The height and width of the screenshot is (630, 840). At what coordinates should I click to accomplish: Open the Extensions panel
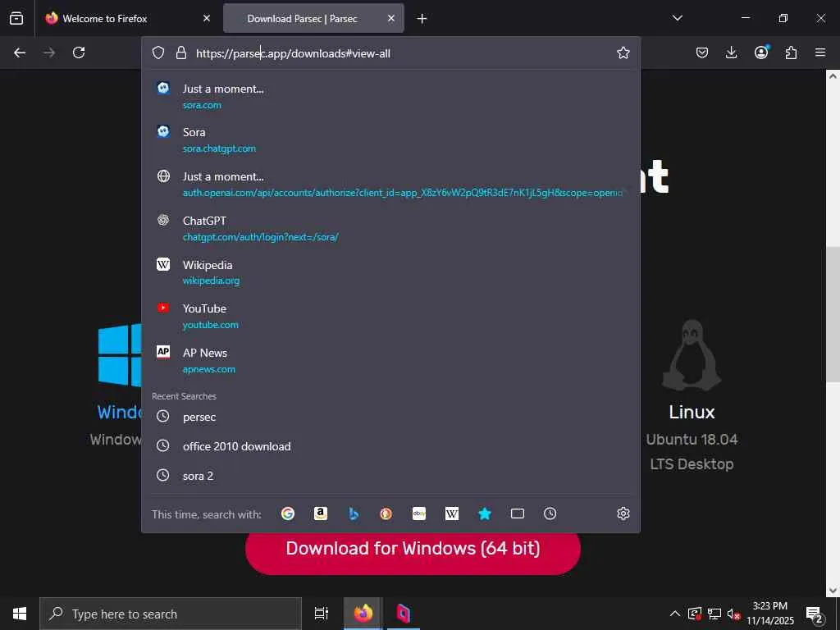pos(791,52)
